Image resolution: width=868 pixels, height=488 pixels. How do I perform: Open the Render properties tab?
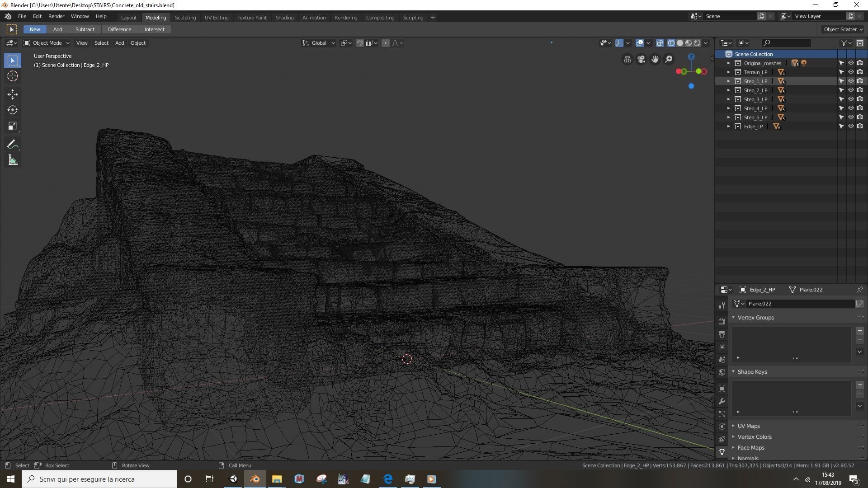(722, 321)
